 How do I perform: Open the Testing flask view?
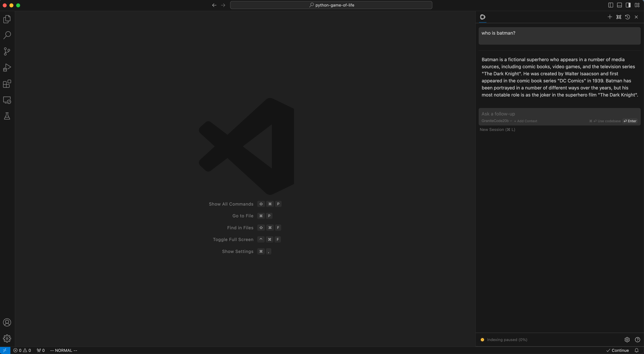pos(7,116)
